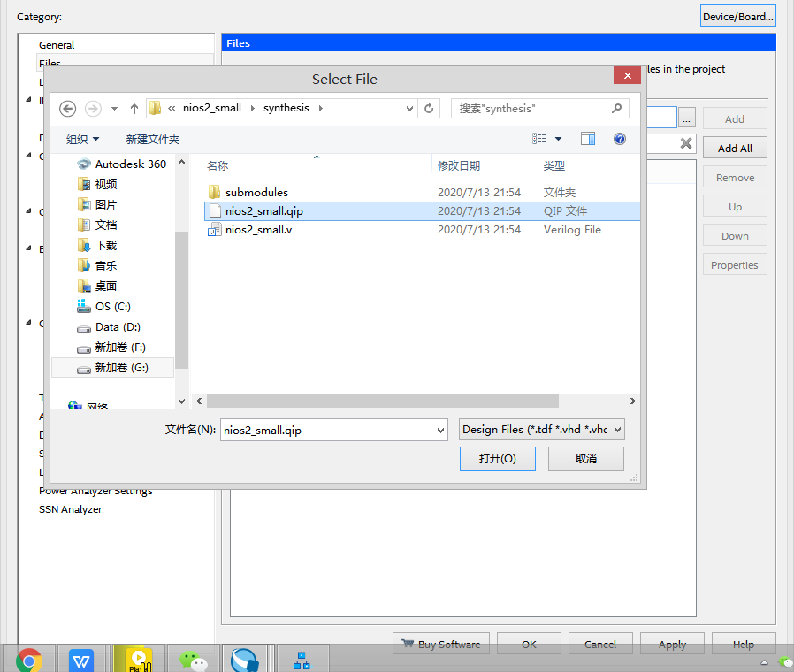Change the file view layout icon

538,139
